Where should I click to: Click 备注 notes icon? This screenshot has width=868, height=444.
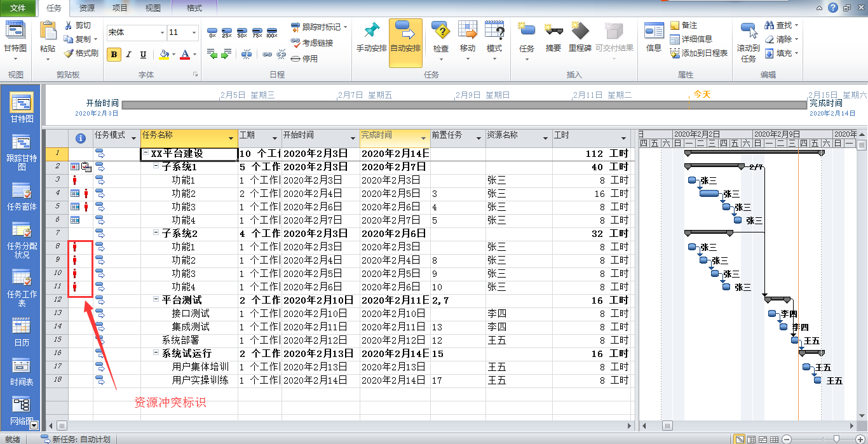[675, 25]
